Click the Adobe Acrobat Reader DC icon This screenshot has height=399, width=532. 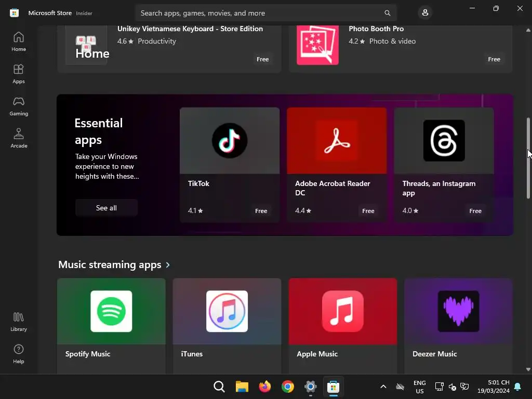click(337, 140)
